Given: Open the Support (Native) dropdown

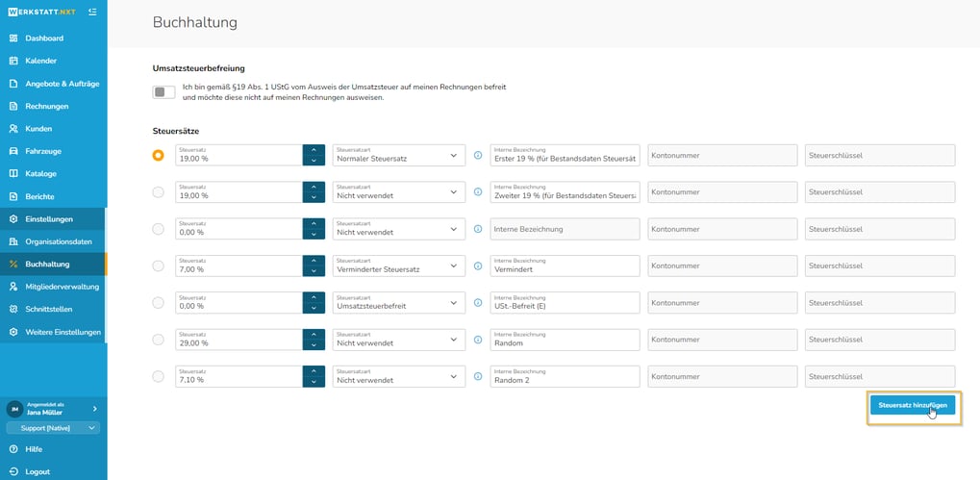Looking at the screenshot, I should coord(53,428).
